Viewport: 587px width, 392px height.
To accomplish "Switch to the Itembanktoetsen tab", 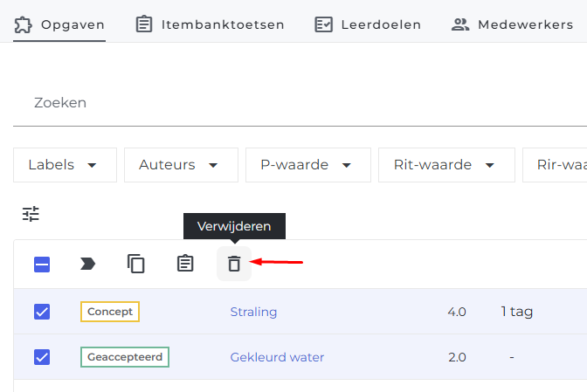I will pos(210,24).
